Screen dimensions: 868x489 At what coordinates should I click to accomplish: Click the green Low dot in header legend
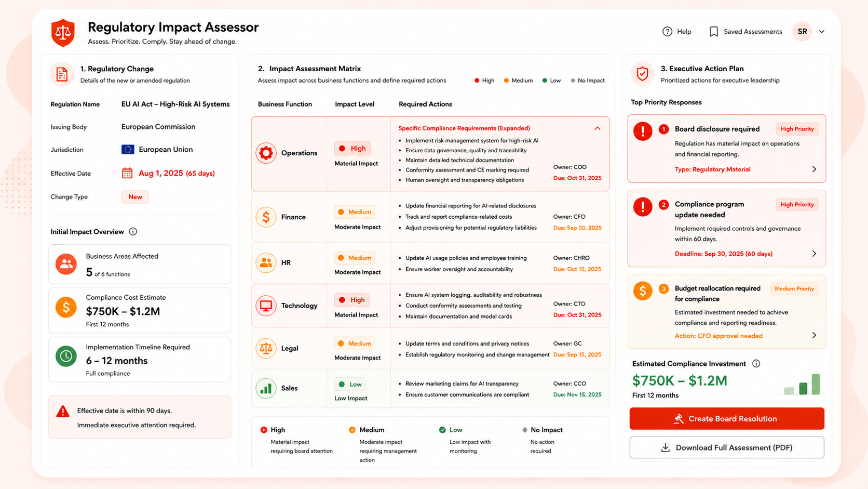[x=545, y=81]
